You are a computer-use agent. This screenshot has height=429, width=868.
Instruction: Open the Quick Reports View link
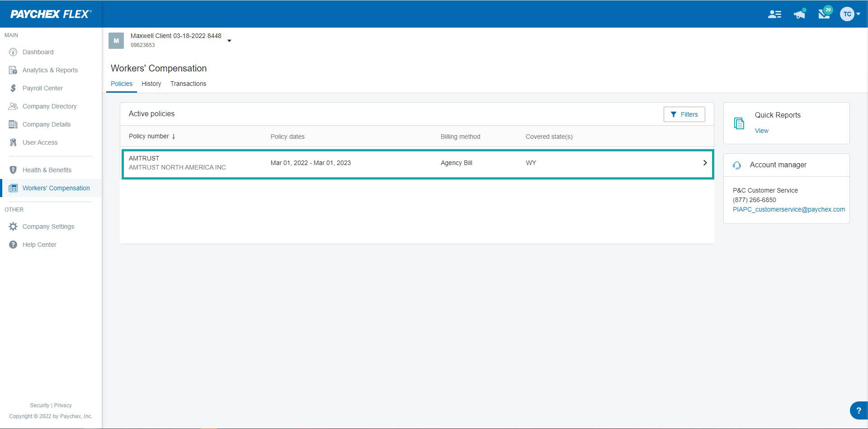pyautogui.click(x=761, y=131)
